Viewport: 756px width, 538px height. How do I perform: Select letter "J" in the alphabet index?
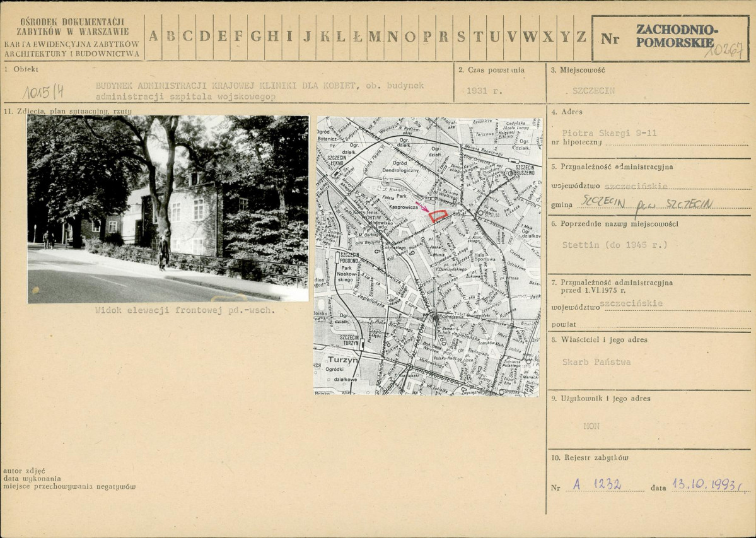pos(307,36)
